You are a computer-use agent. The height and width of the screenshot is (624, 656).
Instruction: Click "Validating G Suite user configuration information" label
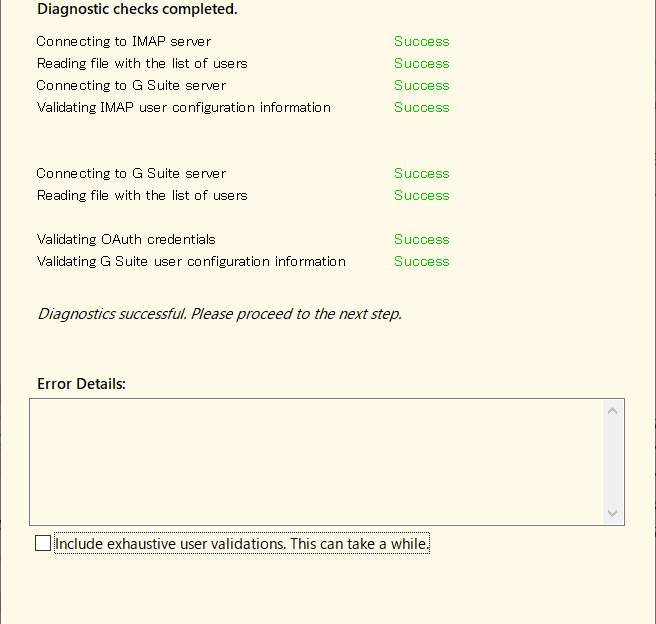[191, 261]
